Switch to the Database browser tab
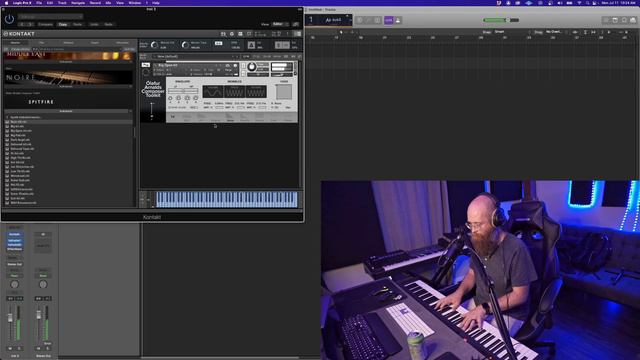This screenshot has width=640, height=360. [x=69, y=42]
